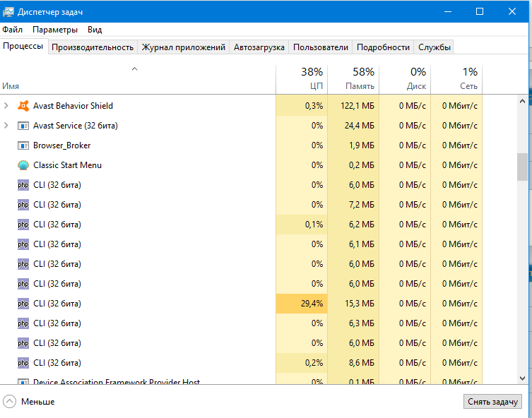Click the Browser_Broker process icon
532x418 pixels.
pos(23,145)
